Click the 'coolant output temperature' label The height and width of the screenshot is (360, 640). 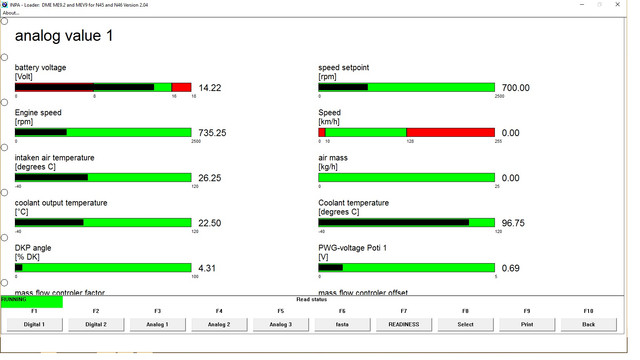pyautogui.click(x=61, y=203)
